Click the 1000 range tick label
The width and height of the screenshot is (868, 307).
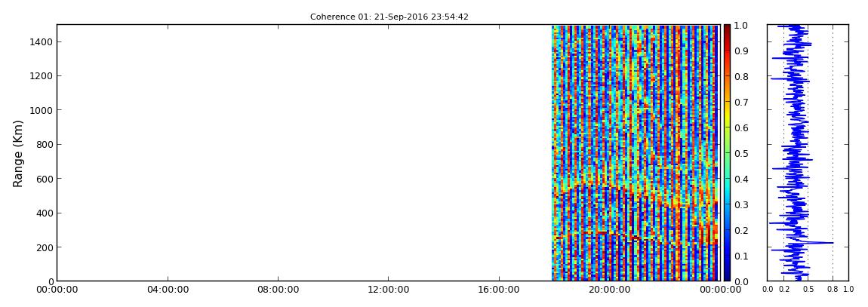[x=41, y=110]
